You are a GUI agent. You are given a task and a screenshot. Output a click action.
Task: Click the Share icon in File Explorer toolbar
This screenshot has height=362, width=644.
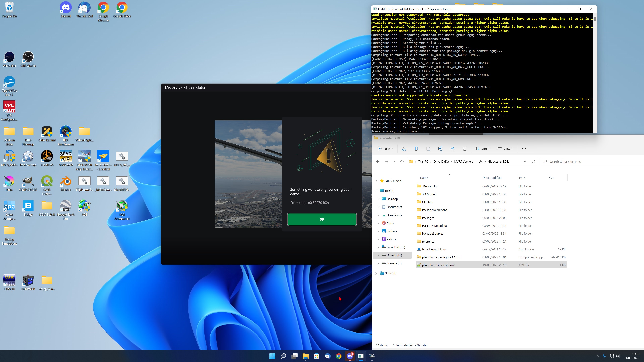452,149
